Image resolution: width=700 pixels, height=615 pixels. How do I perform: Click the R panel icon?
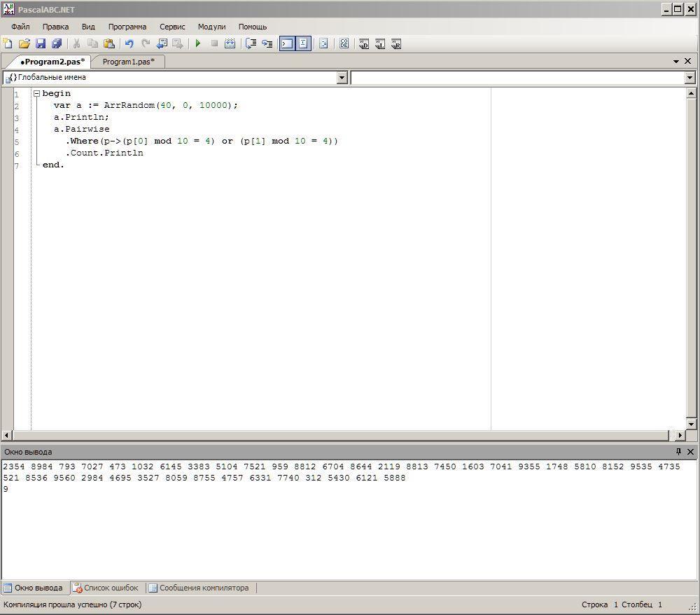tap(396, 43)
